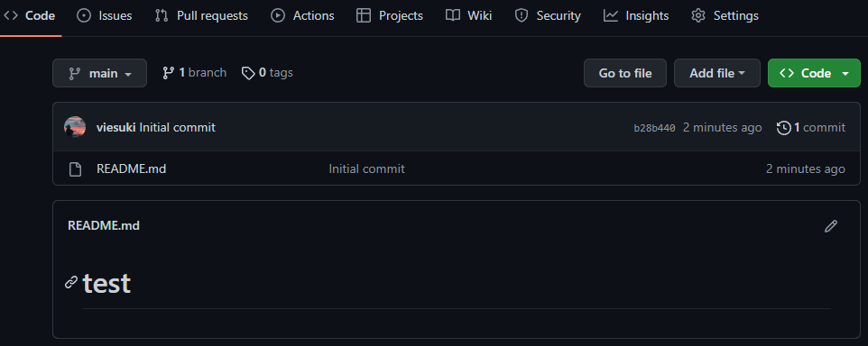Open the Code tab
The image size is (868, 346).
coord(30,15)
